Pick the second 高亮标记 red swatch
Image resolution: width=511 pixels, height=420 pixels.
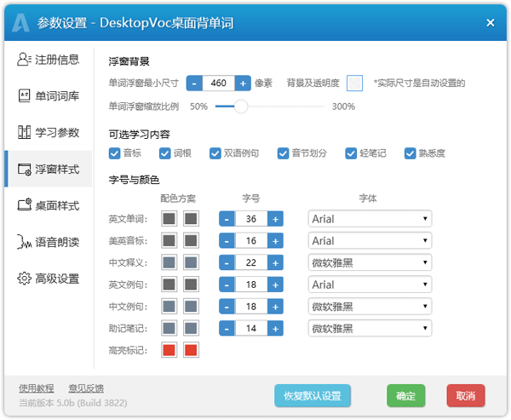click(x=191, y=350)
